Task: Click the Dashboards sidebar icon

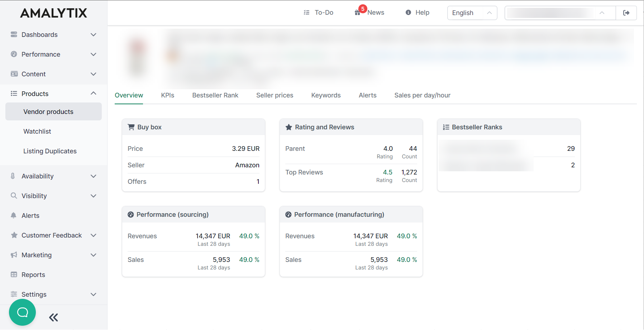Action: click(14, 34)
